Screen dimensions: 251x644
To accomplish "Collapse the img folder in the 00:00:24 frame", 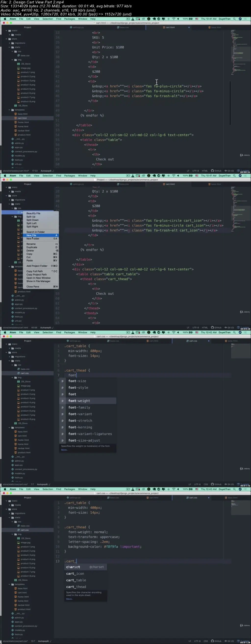I will (12, 60).
